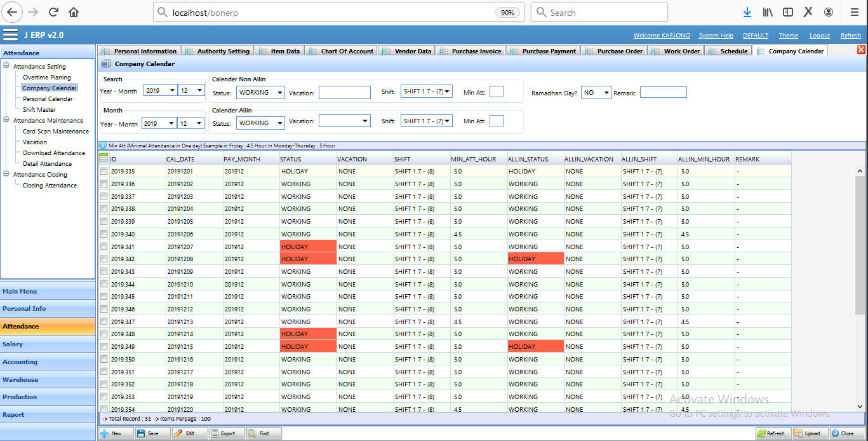This screenshot has height=441, width=868.
Task: Click the red close-tab X icon
Action: point(861,50)
